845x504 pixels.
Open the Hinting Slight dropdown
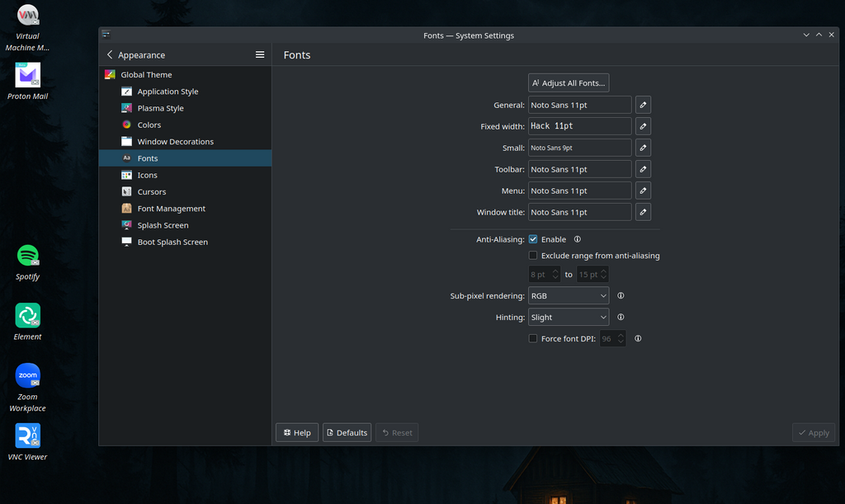[x=569, y=317]
